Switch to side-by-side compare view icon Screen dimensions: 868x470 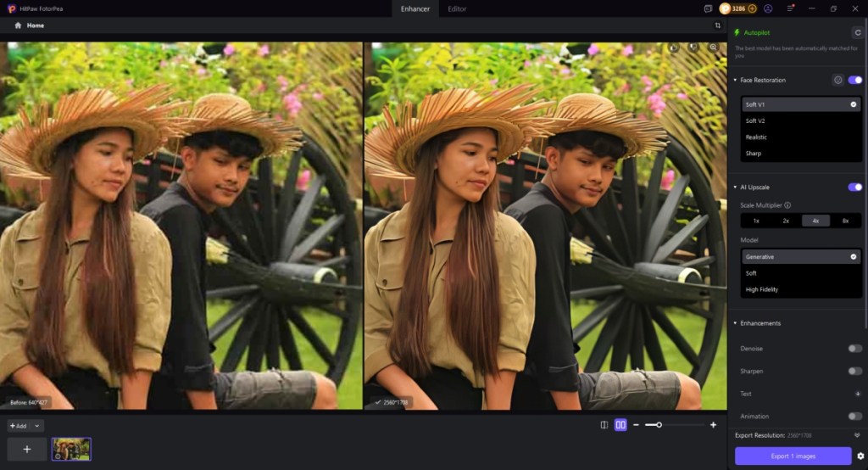[620, 425]
